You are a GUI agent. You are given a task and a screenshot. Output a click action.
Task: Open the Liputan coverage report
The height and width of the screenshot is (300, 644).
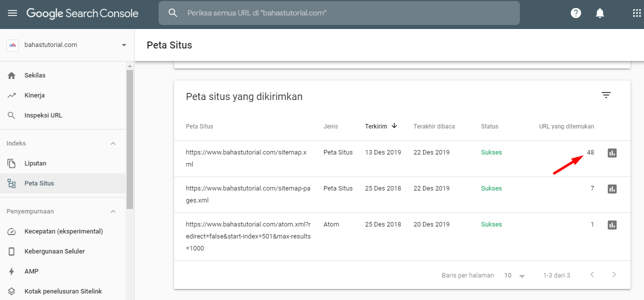(63, 163)
